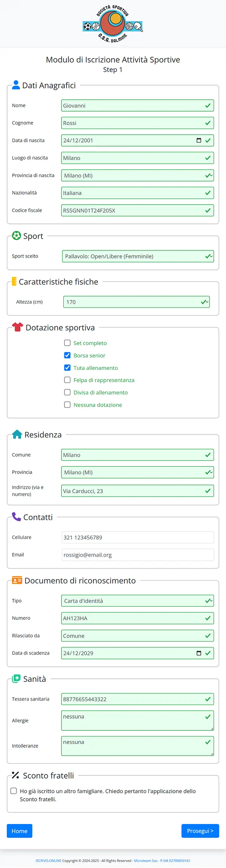Viewport: 226px width, 868px height.
Task: Focus the Email input field
Action: pos(137,555)
